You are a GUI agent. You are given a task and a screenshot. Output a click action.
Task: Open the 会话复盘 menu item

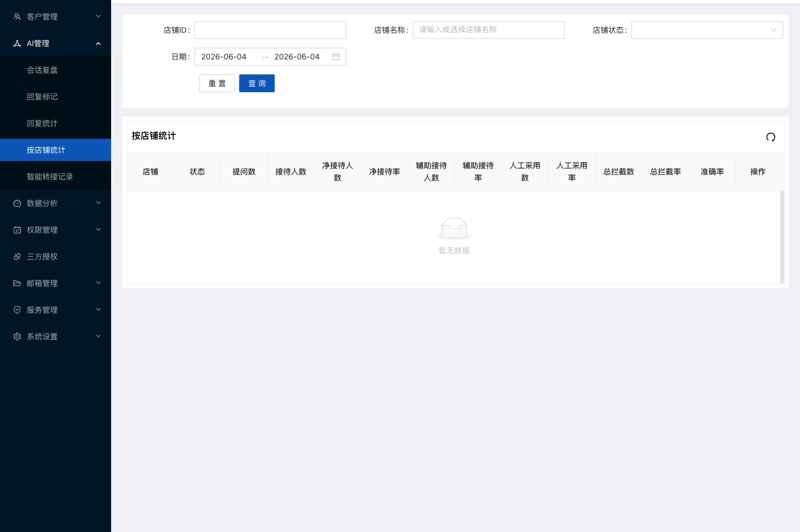(56, 70)
